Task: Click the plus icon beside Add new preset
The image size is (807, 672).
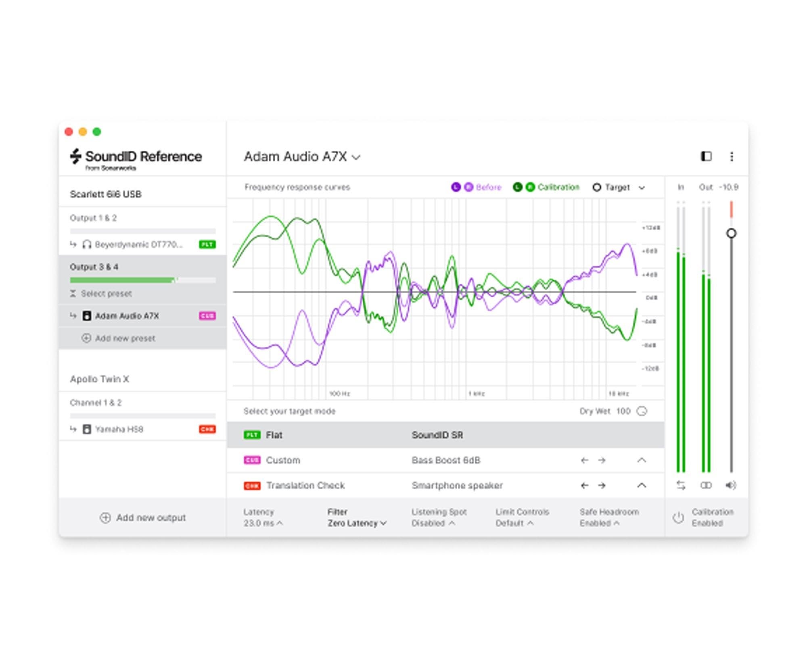Action: [86, 338]
